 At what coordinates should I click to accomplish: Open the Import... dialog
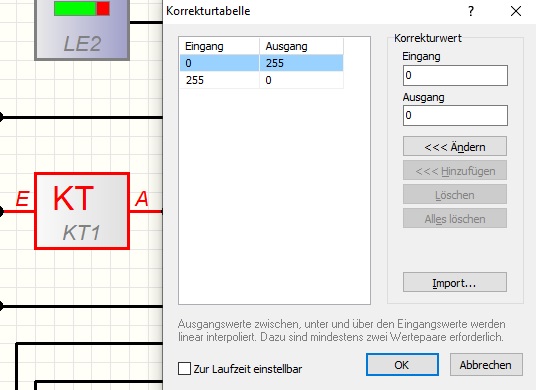455,282
